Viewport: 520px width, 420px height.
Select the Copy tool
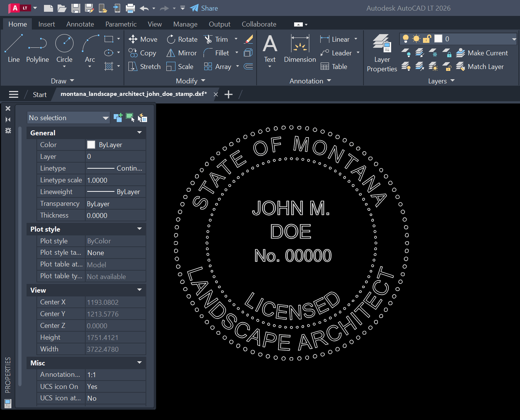click(x=142, y=53)
